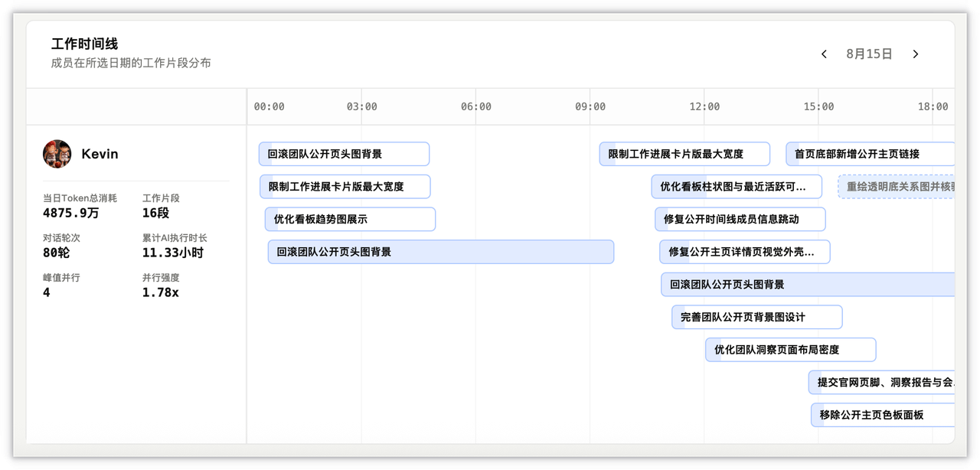This screenshot has width=980, height=470.
Task: Click the 对话轮次 stat label
Action: pos(61,238)
